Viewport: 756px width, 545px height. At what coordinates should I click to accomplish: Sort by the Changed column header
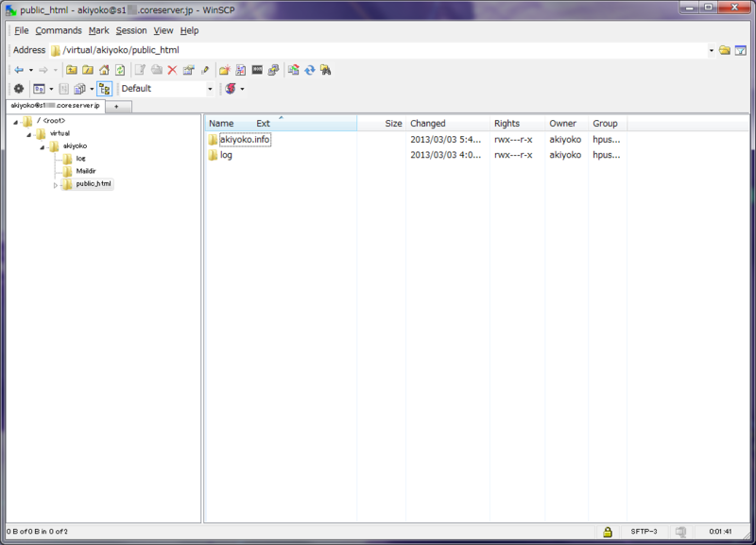pos(447,124)
